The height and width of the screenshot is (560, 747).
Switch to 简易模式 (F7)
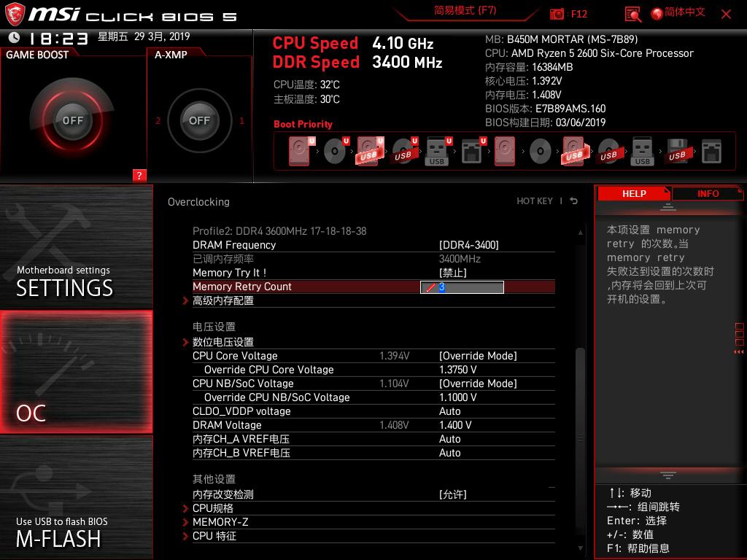click(x=465, y=10)
